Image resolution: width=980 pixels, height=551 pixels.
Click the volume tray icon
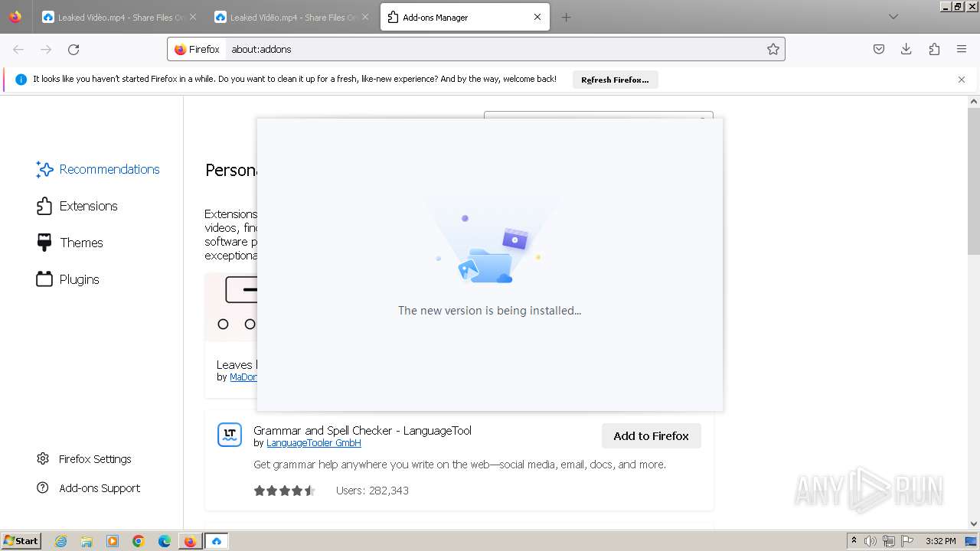(x=870, y=541)
